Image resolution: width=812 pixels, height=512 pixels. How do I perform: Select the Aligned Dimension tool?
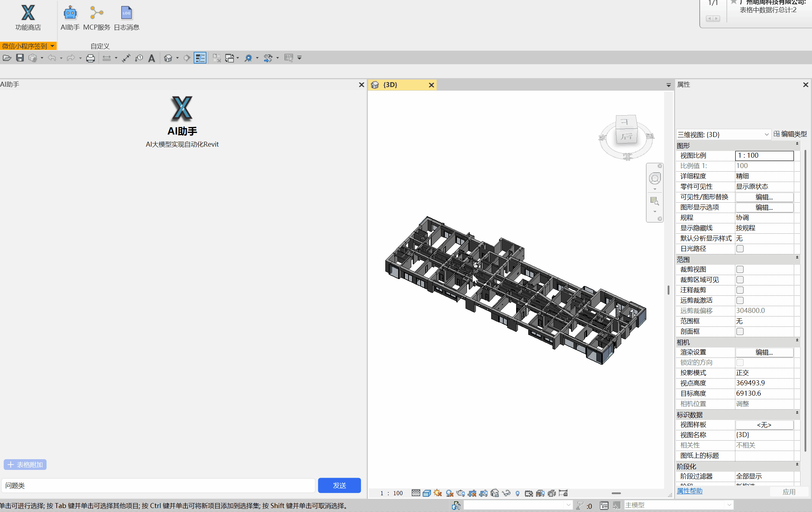pos(126,58)
